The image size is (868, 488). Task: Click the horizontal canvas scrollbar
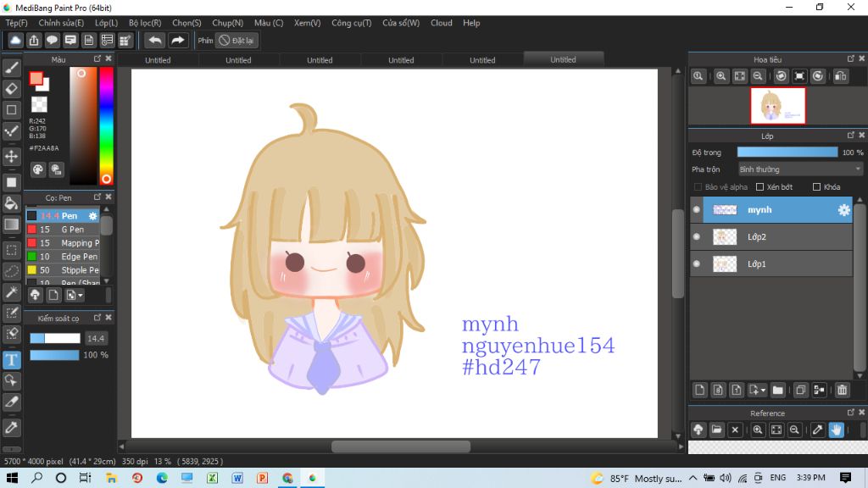[401, 446]
